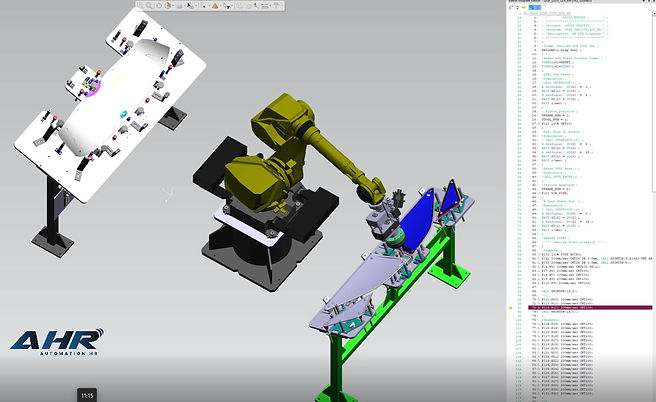
Task: Select the magenta highlighted program line
Action: click(590, 307)
